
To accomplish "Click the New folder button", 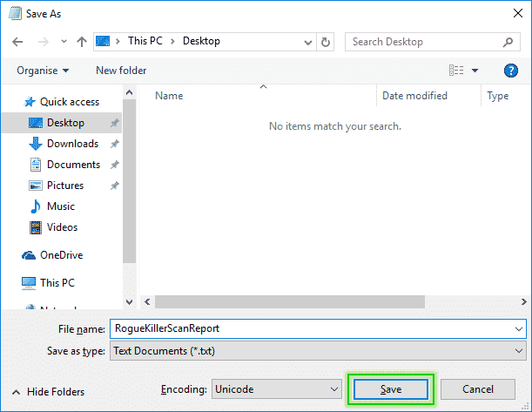I will [x=121, y=71].
